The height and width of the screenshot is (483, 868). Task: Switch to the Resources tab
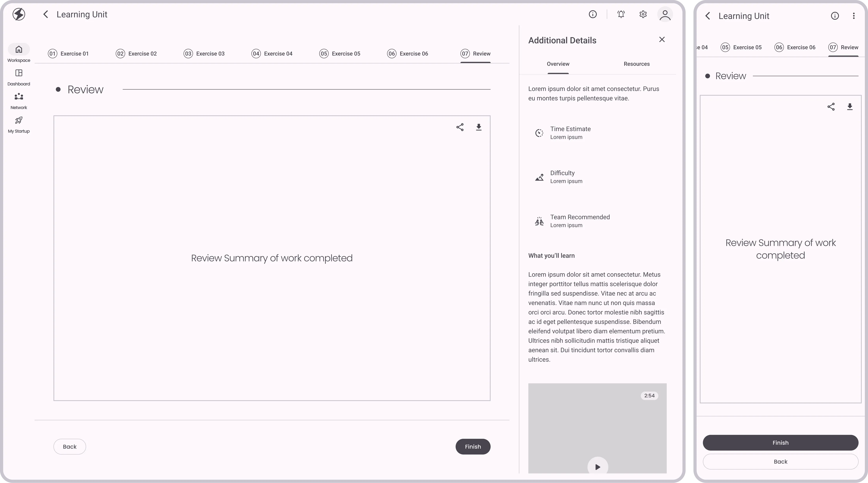[x=636, y=64]
